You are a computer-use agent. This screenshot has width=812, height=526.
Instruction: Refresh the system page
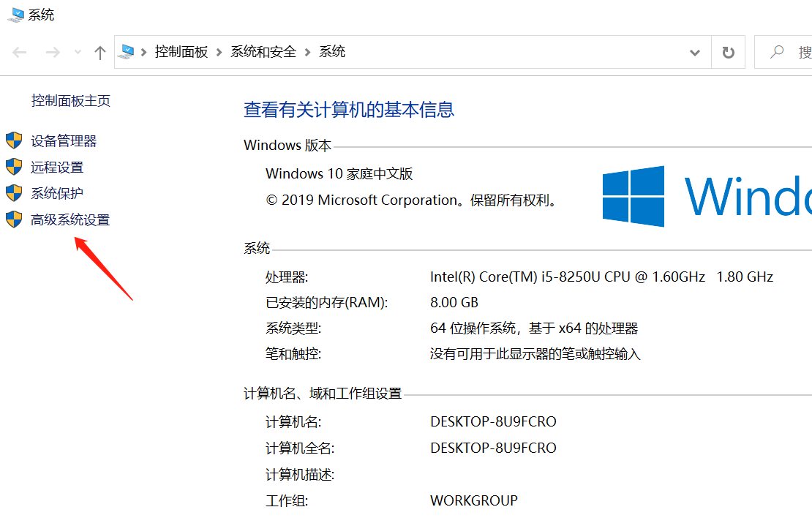click(x=728, y=52)
